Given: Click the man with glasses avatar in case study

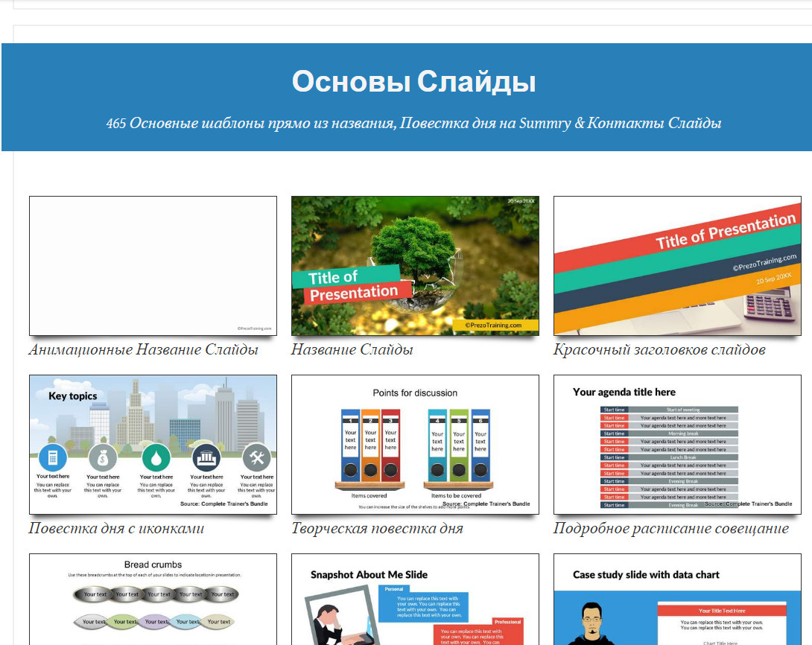Looking at the screenshot, I should click(592, 623).
